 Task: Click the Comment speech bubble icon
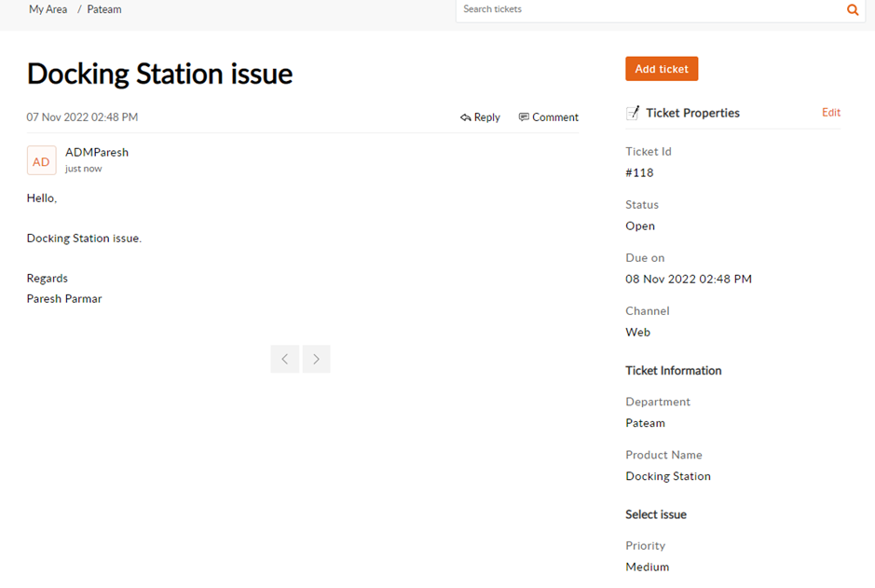coord(524,117)
